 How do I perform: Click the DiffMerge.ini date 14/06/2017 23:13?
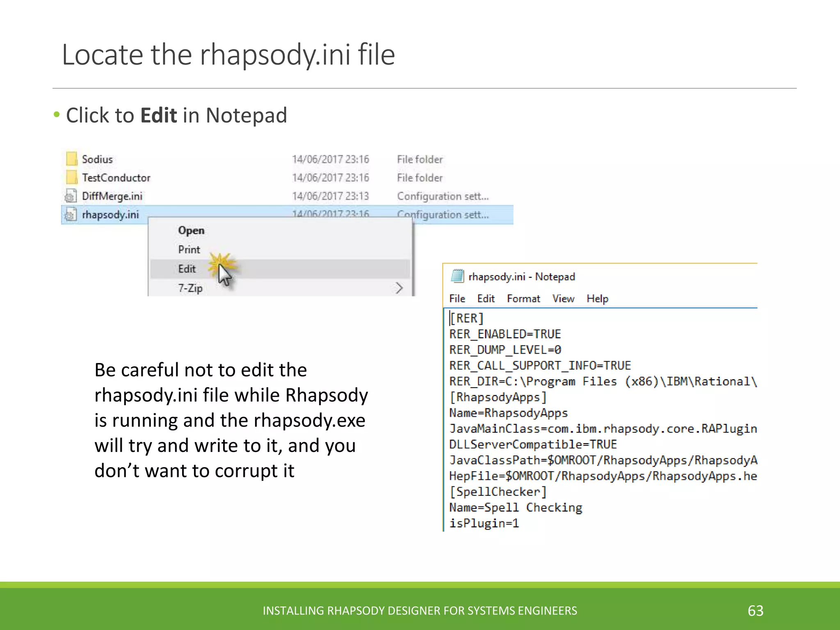(331, 196)
